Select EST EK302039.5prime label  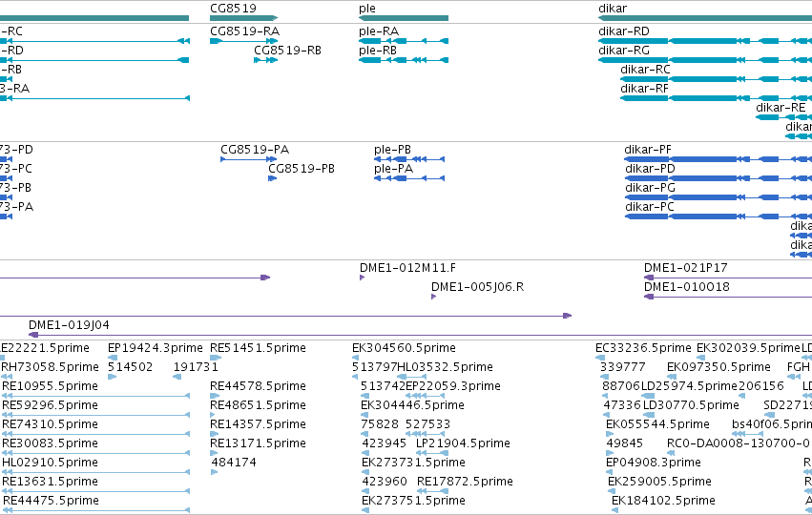tap(748, 348)
